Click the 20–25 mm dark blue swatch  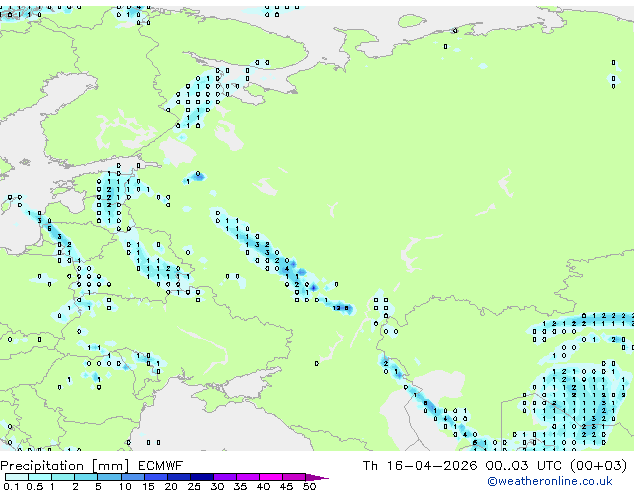(179, 477)
